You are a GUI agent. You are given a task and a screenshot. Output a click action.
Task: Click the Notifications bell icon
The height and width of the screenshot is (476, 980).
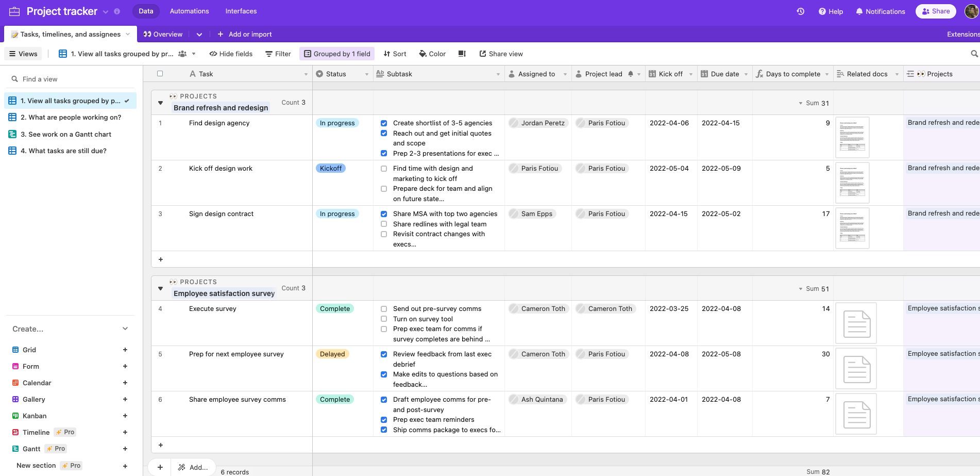[x=859, y=11]
